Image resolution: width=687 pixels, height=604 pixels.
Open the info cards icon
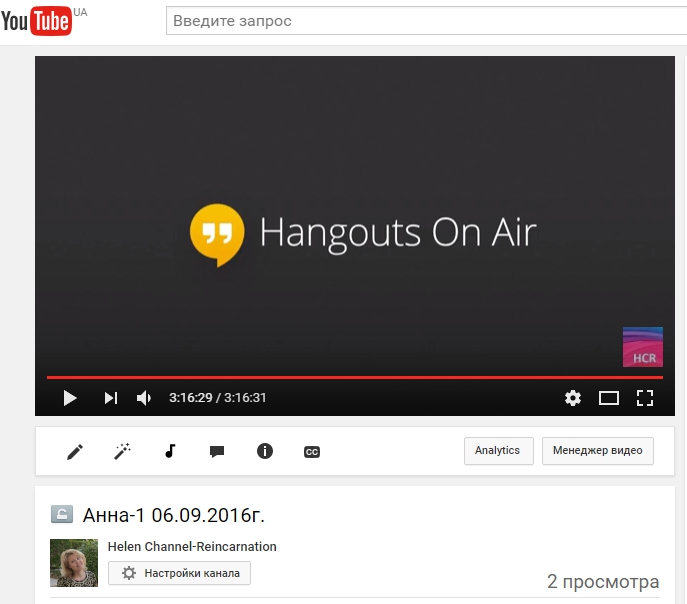pyautogui.click(x=265, y=451)
